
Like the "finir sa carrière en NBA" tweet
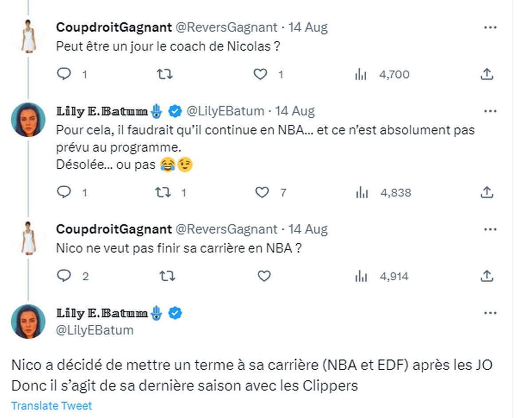pos(264,276)
